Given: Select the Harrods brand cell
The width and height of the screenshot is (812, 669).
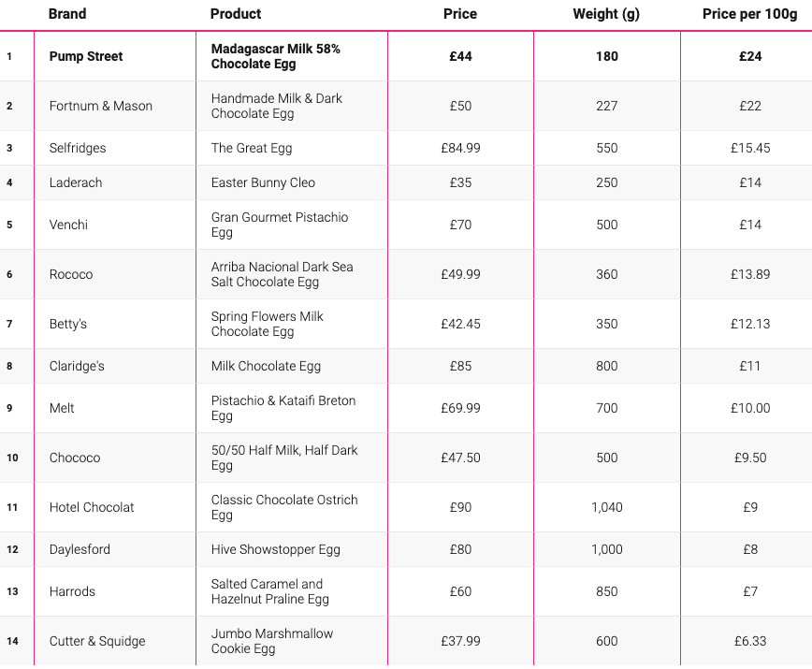Looking at the screenshot, I should (115, 591).
